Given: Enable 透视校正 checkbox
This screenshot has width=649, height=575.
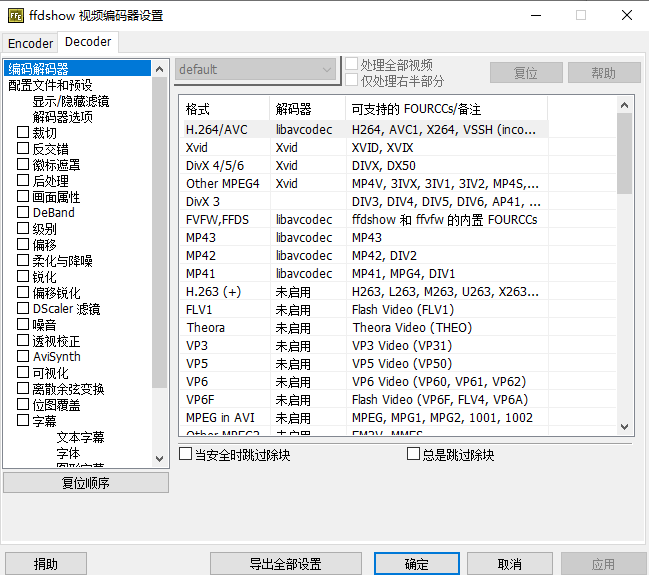Looking at the screenshot, I should tap(23, 340).
